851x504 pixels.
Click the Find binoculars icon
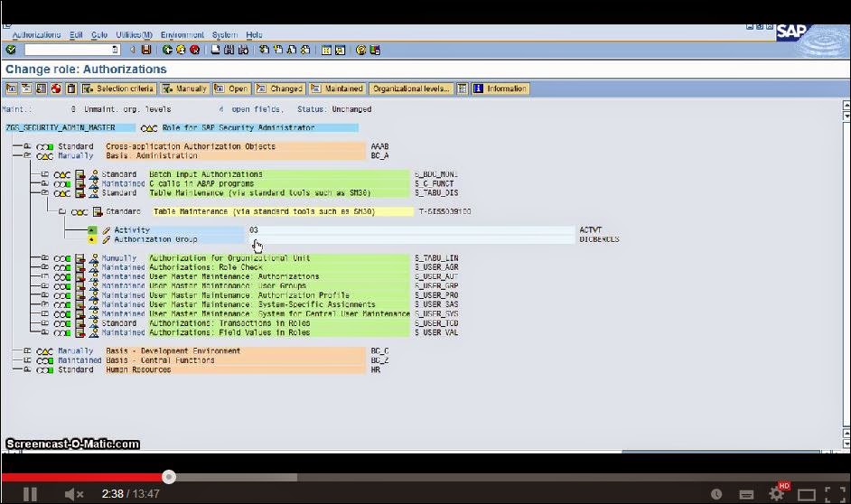[x=229, y=50]
